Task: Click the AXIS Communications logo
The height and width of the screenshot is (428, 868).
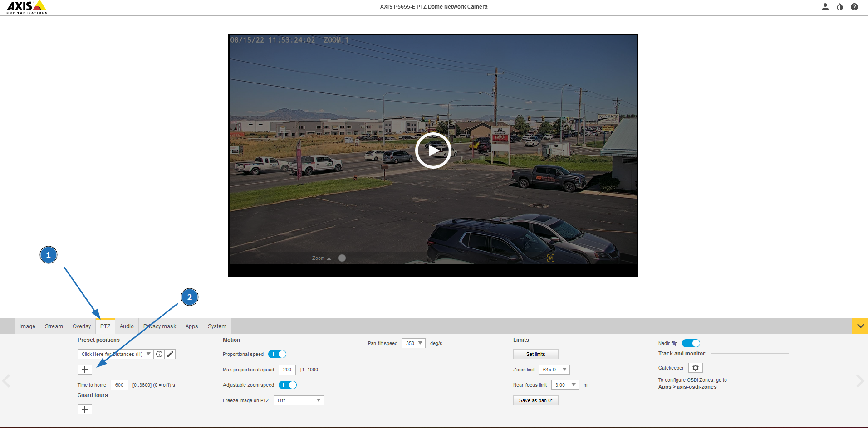Action: (27, 7)
